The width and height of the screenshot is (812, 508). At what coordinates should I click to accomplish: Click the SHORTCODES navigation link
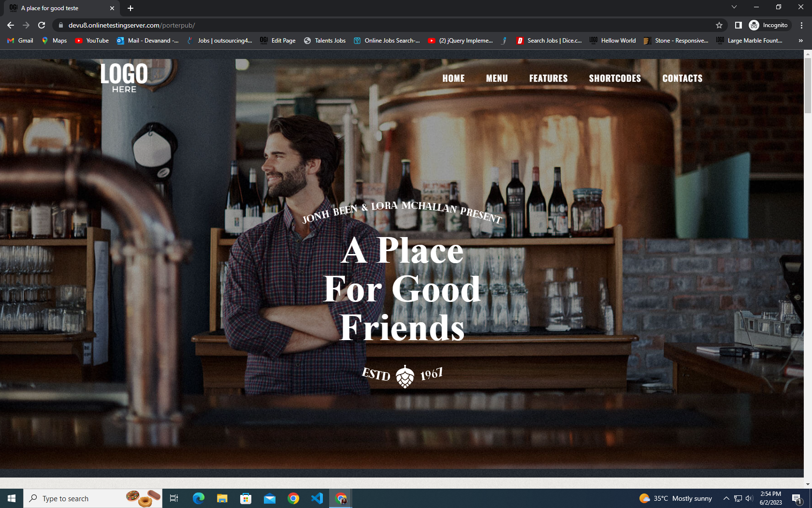pos(614,78)
